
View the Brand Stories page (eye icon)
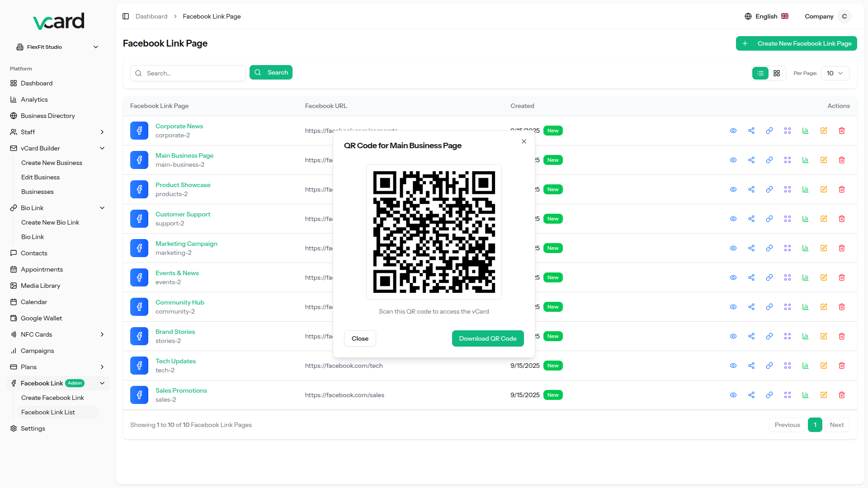click(733, 336)
